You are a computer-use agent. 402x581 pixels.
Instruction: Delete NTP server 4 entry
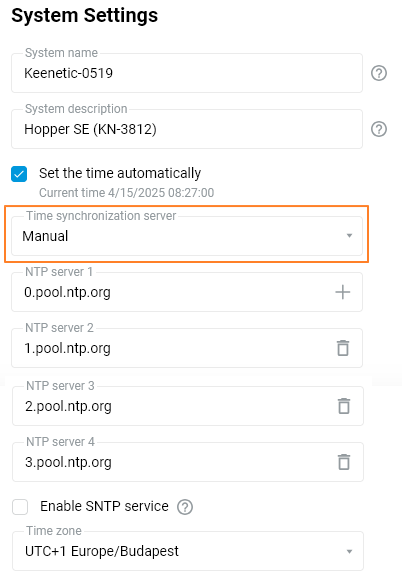coord(344,462)
